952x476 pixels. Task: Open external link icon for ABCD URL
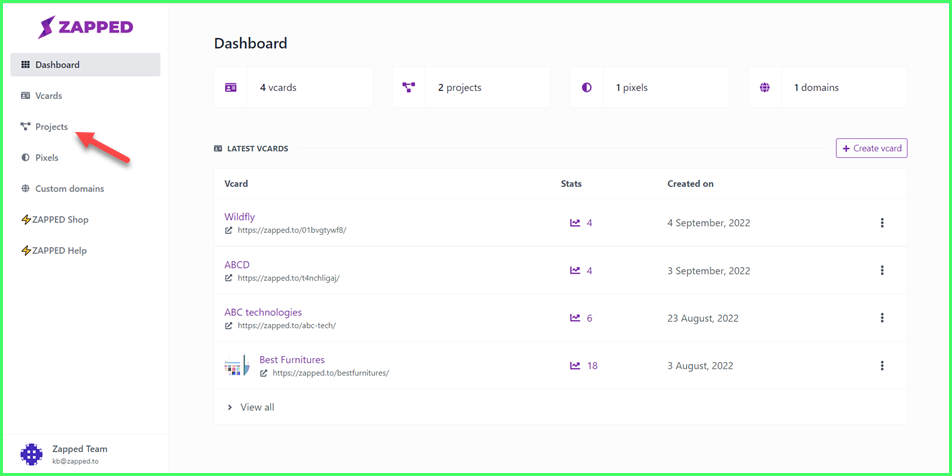click(228, 278)
